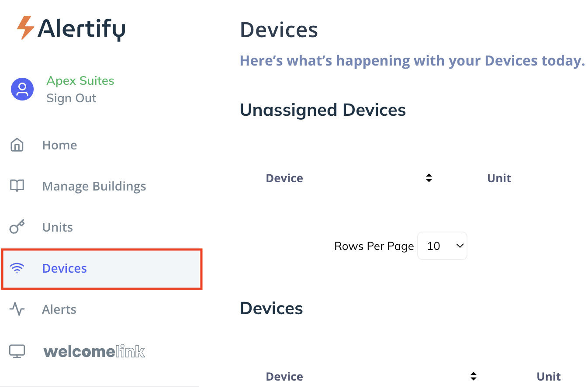Viewport: 588px width, 388px height.
Task: Click the user profile avatar icon
Action: [22, 89]
